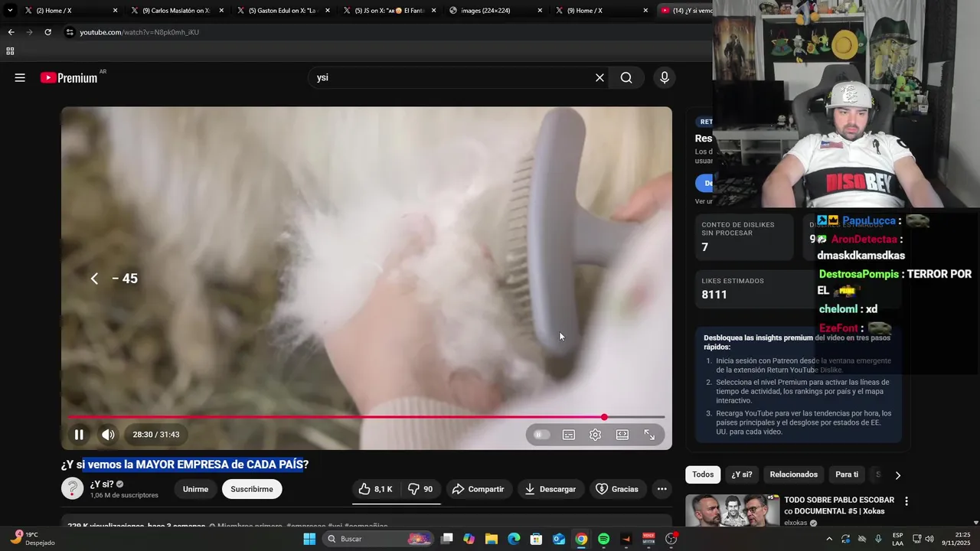This screenshot has width=980, height=551.
Task: Toggle autoplay switch in player
Action: (541, 435)
